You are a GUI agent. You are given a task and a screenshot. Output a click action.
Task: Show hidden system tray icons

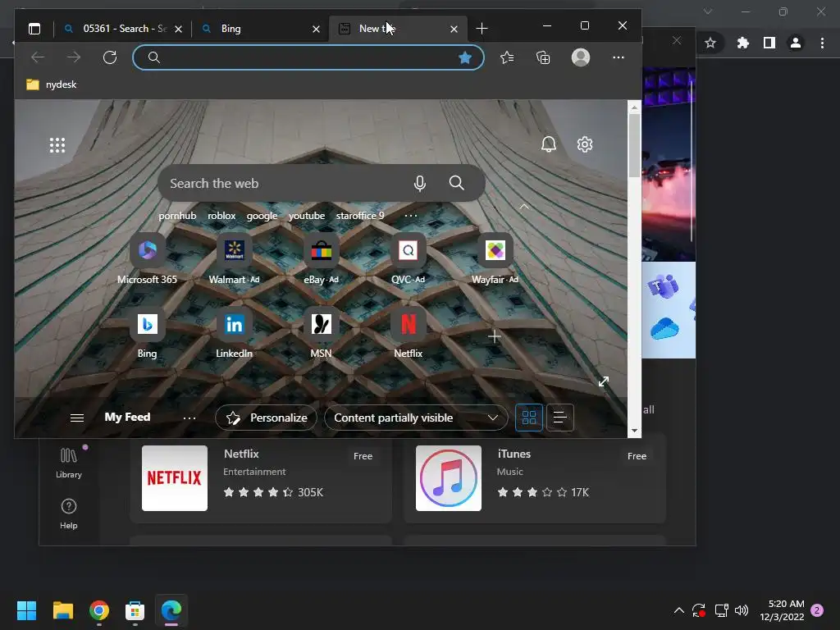pyautogui.click(x=678, y=610)
